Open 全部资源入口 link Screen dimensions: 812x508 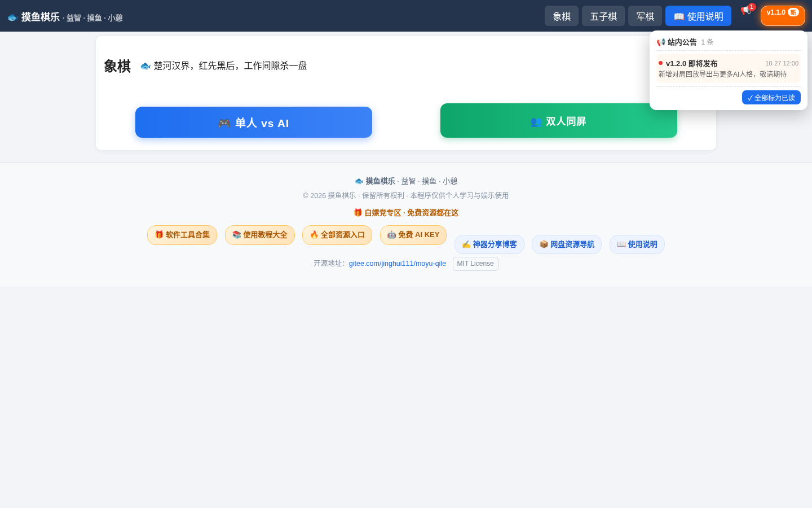click(x=337, y=235)
